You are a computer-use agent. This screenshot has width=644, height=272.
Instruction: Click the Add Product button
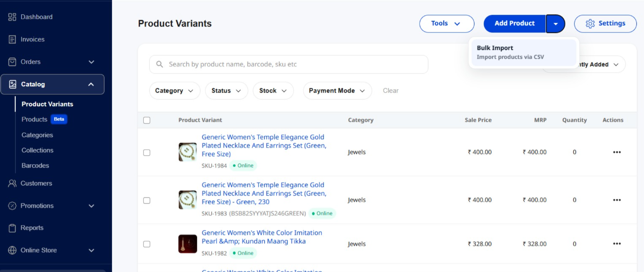coord(514,24)
